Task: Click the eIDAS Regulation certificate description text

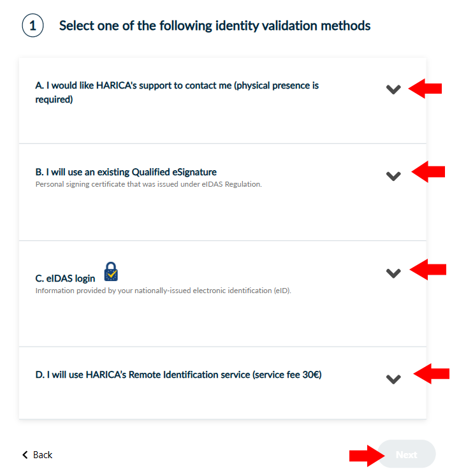Action: 149,184
